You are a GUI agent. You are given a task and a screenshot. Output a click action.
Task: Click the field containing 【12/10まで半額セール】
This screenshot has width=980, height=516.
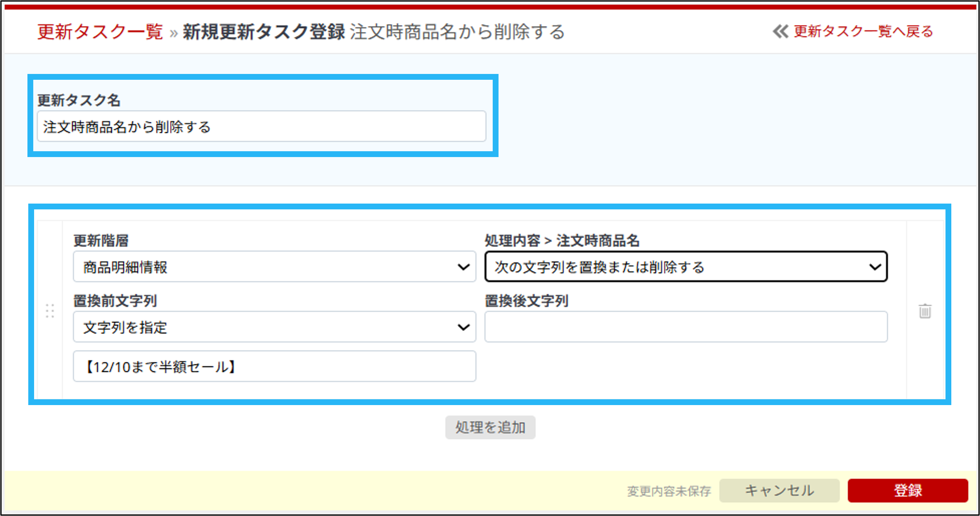pyautogui.click(x=274, y=366)
